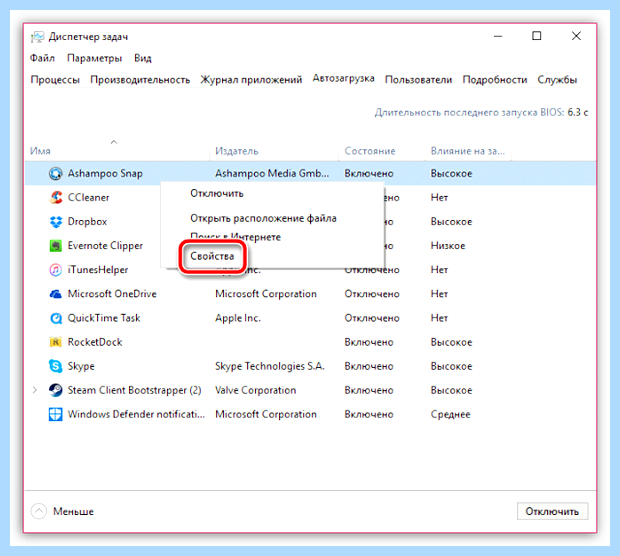The image size is (620, 556).
Task: Click the Task Manager title bar icon
Action: coord(37,37)
